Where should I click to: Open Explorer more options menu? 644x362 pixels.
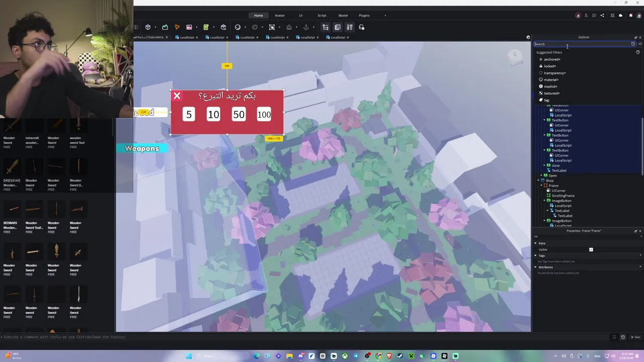640,44
